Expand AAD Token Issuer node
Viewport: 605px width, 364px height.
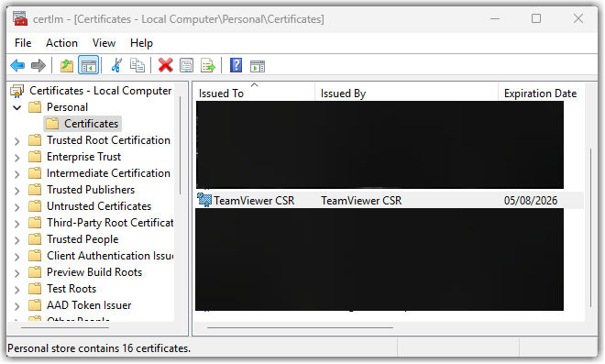[17, 306]
